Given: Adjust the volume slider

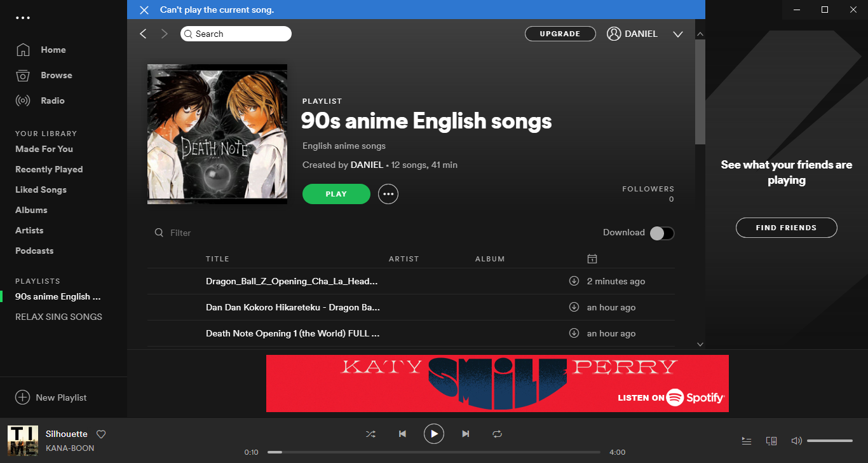Looking at the screenshot, I should (x=830, y=441).
